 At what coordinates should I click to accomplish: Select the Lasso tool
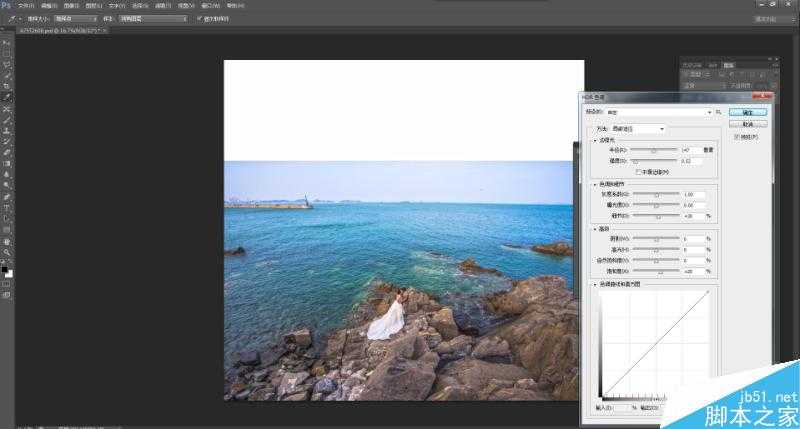(x=7, y=64)
